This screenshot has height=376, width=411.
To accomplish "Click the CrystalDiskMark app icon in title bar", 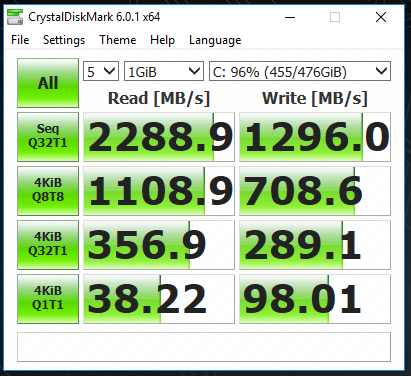I will click(x=15, y=17).
